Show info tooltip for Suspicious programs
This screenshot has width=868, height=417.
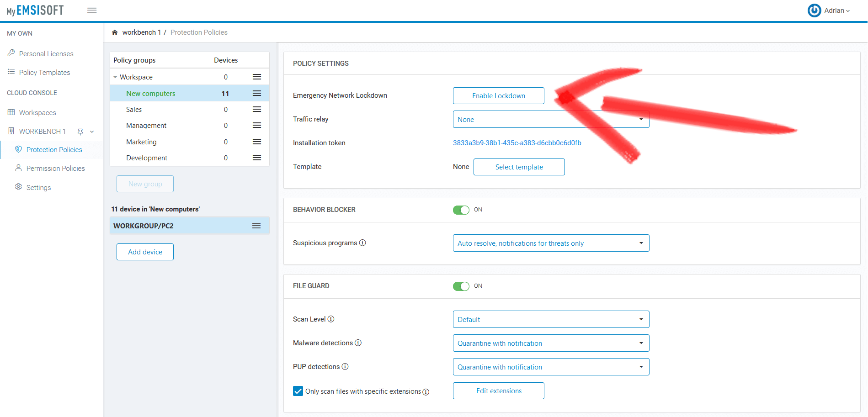pyautogui.click(x=362, y=243)
